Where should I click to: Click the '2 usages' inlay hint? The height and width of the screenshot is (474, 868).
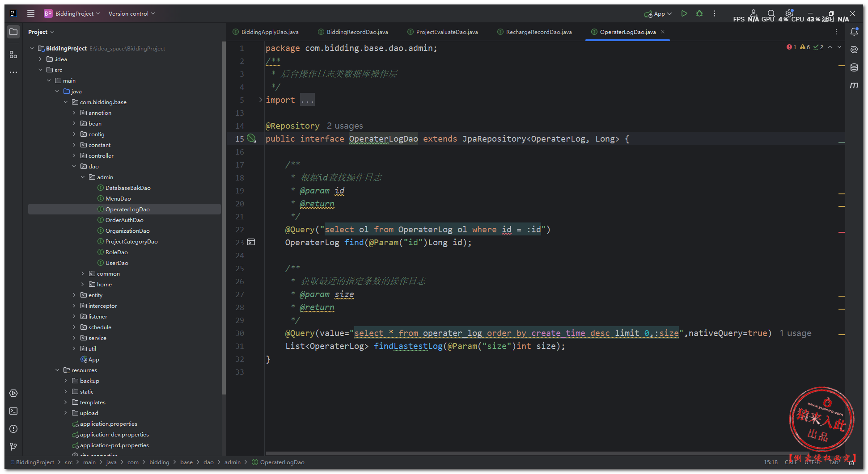click(x=345, y=126)
